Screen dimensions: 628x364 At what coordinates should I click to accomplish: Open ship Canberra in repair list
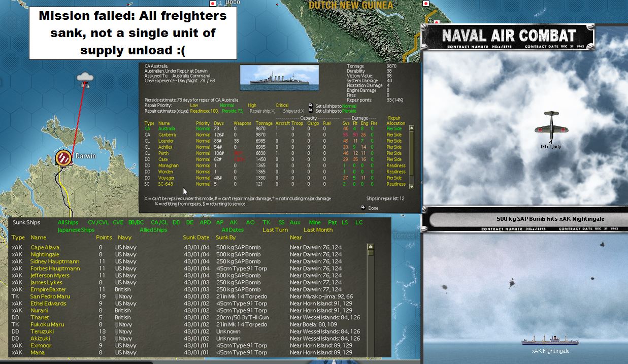point(168,135)
